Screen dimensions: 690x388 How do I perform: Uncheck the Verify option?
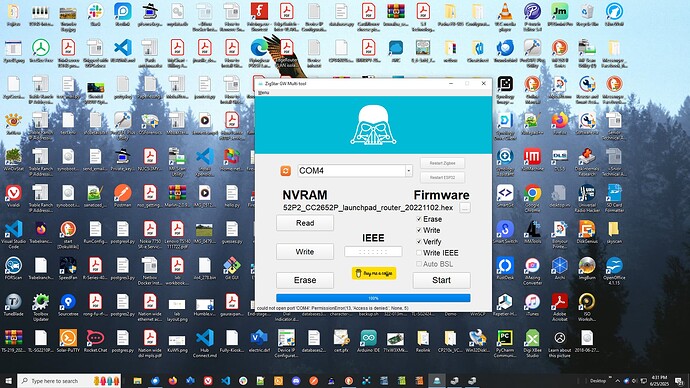pos(419,242)
